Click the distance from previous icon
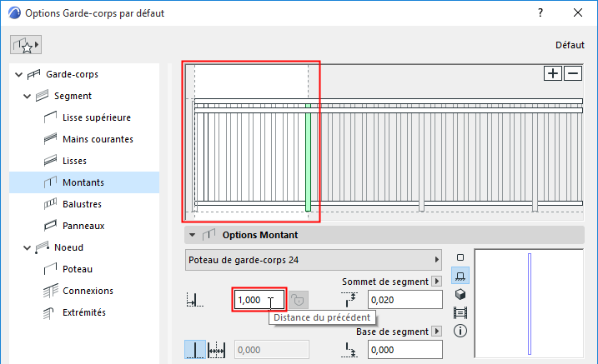This screenshot has width=598, height=364. point(195,300)
